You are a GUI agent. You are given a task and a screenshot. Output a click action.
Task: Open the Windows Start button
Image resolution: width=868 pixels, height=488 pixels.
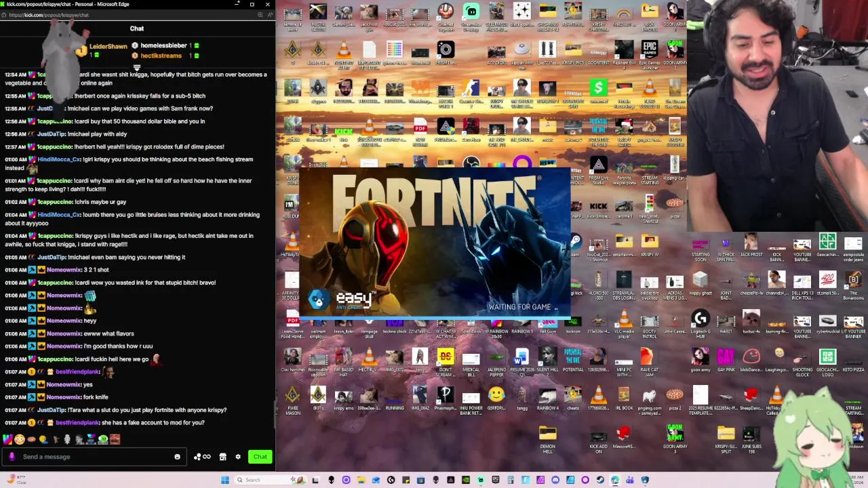(225, 480)
